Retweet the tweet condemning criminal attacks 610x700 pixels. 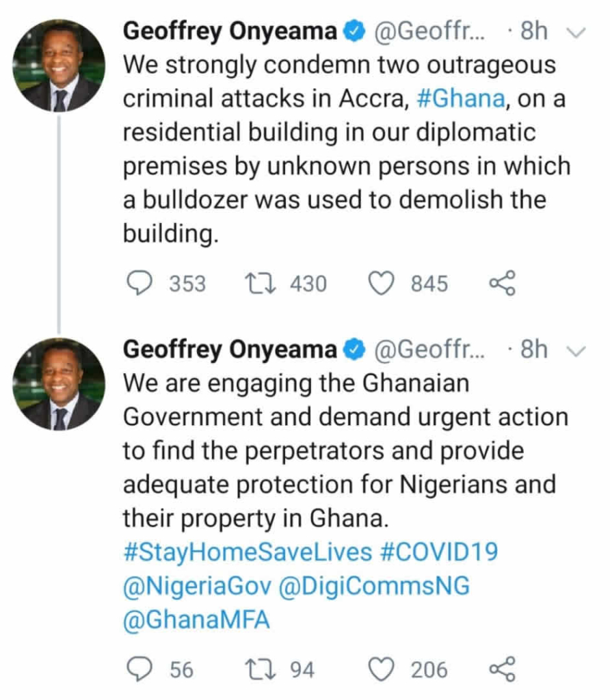(260, 283)
